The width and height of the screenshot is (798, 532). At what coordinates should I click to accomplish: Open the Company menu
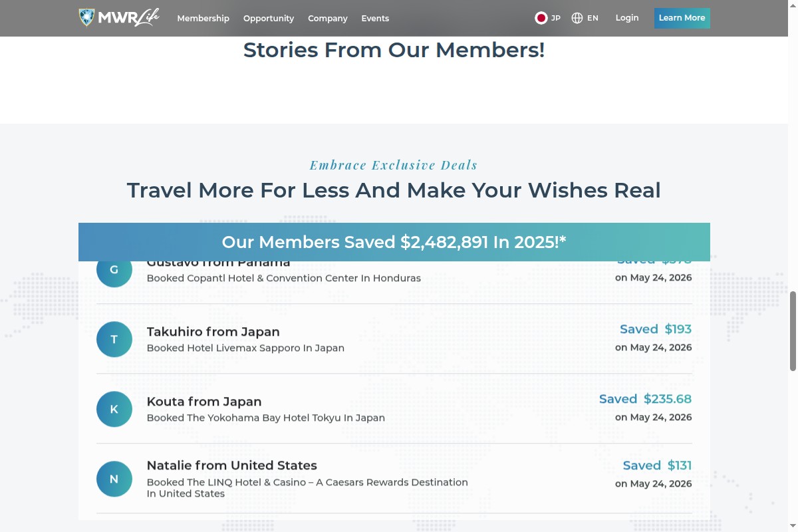click(x=328, y=19)
